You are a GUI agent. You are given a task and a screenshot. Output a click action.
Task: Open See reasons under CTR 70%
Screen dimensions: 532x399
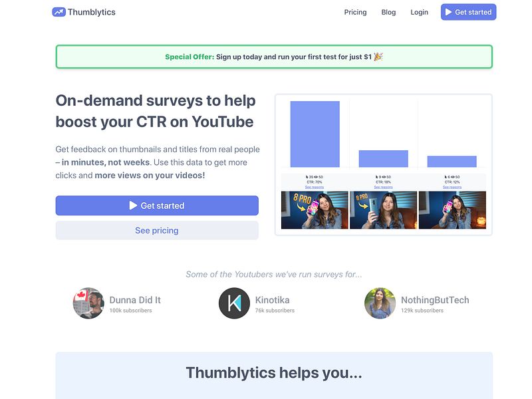point(315,188)
